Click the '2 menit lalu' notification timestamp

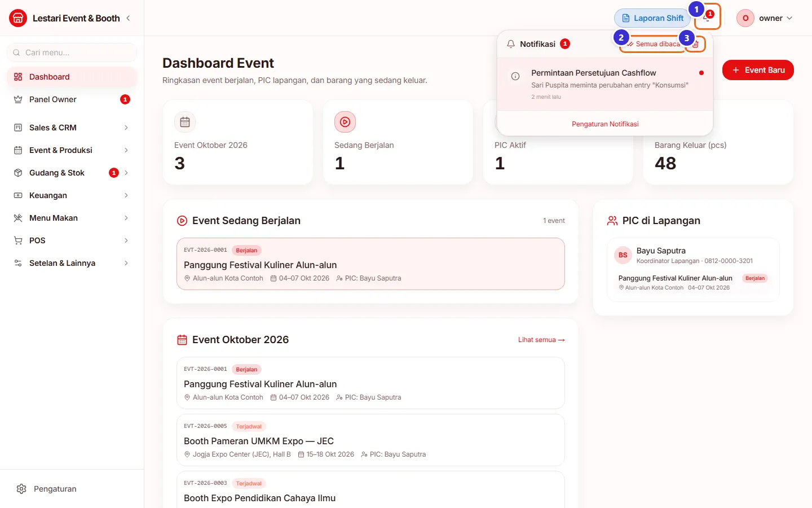point(546,97)
